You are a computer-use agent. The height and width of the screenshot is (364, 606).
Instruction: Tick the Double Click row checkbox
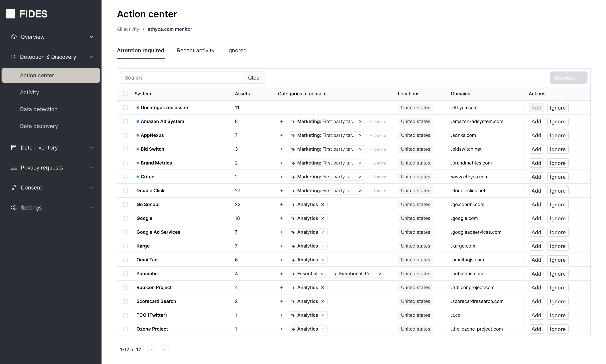[x=125, y=191]
